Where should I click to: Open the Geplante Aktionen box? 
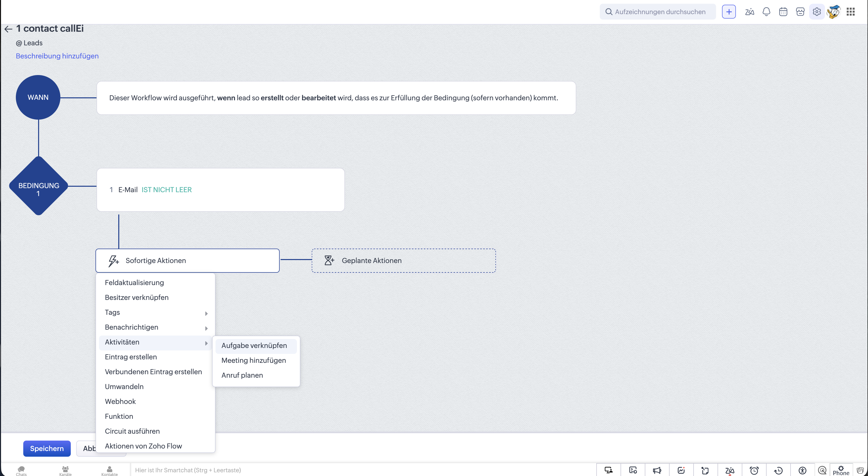(x=404, y=261)
